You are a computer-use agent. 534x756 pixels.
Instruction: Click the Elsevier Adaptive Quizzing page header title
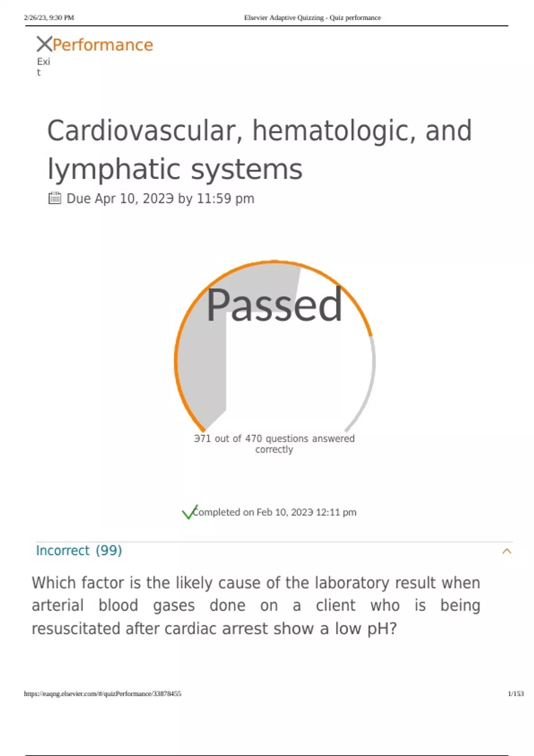click(x=312, y=18)
